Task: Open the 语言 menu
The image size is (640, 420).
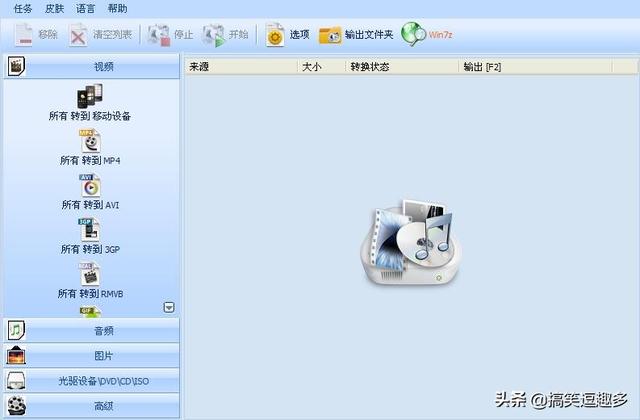Action: coord(85,9)
